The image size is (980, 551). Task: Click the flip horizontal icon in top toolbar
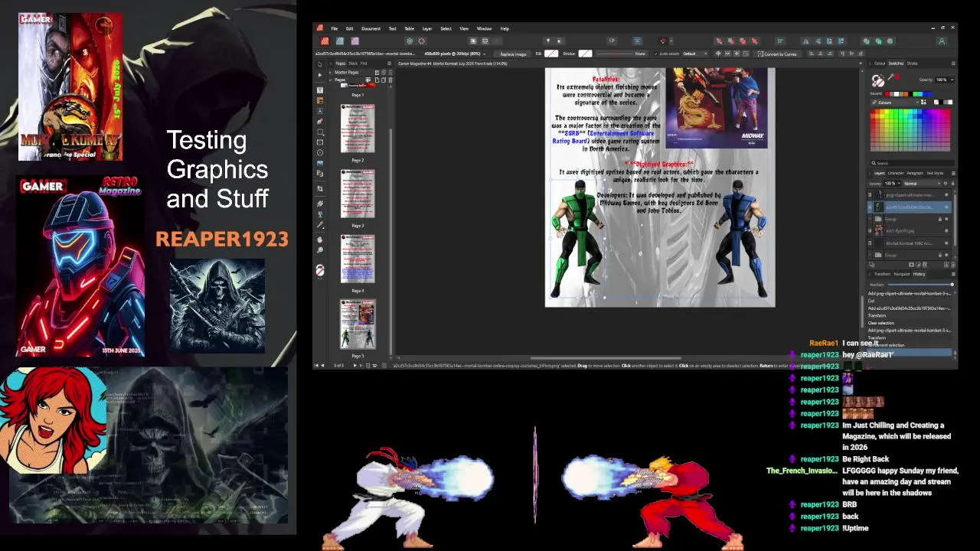(805, 41)
